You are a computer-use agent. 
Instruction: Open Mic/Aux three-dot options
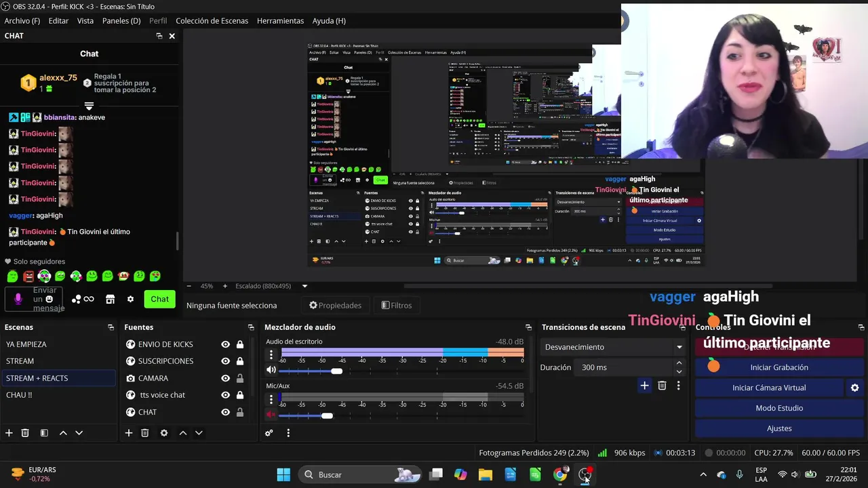271,399
